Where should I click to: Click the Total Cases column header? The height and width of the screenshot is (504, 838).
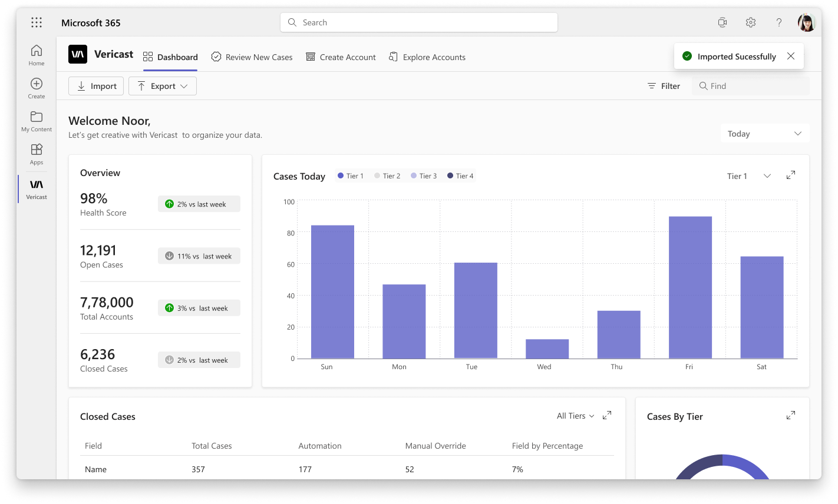point(212,446)
